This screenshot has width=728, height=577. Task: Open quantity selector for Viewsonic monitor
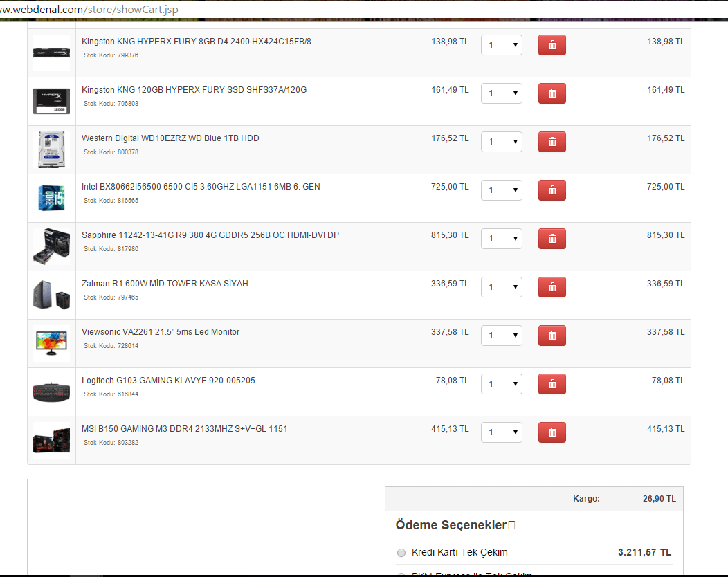(x=502, y=336)
